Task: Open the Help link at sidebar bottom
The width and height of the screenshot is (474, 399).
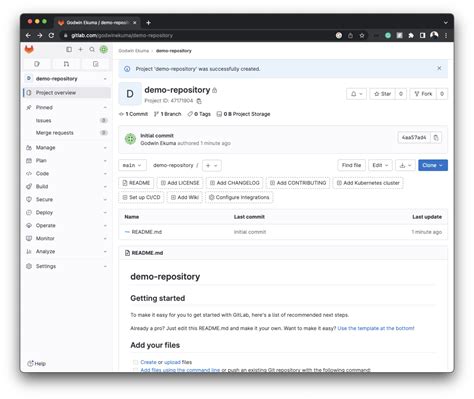Action: tap(36, 363)
